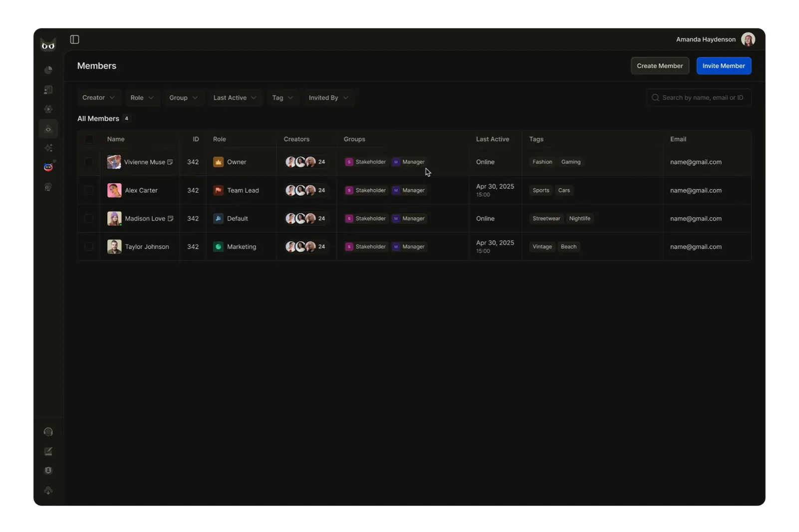799x532 pixels.
Task: Expand the Tag filter dropdown
Action: click(282, 98)
